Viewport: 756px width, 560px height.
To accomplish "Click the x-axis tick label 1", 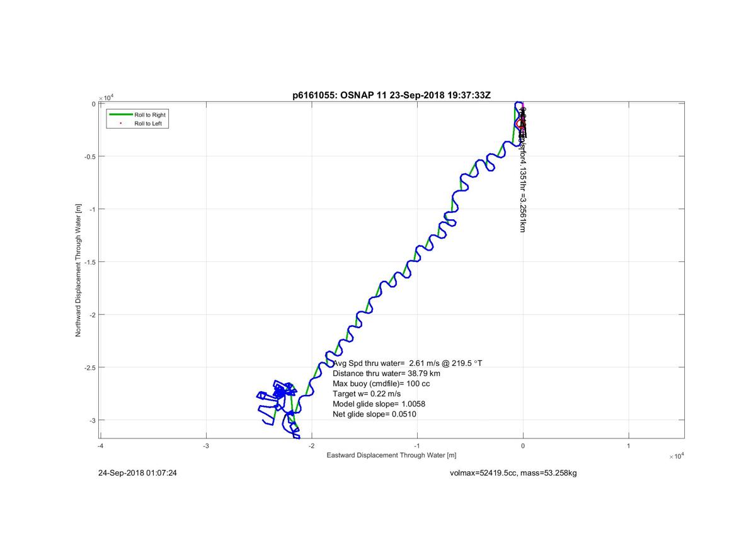I will point(629,446).
